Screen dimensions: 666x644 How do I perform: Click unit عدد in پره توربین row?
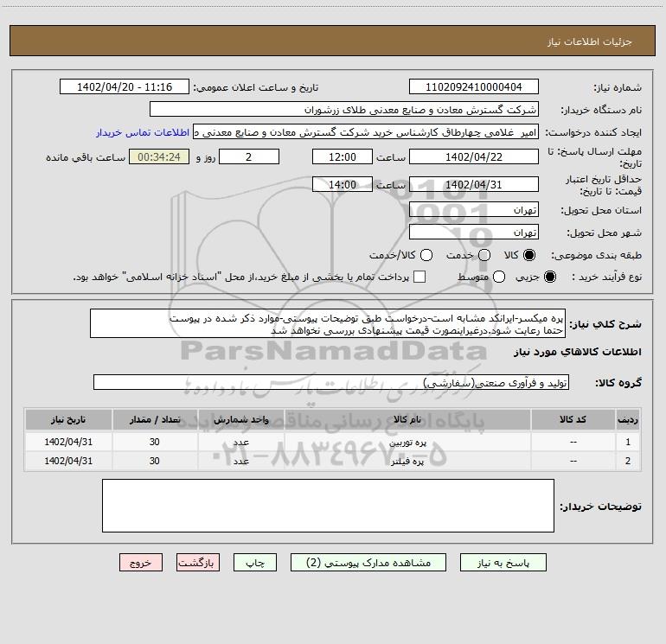click(x=240, y=443)
